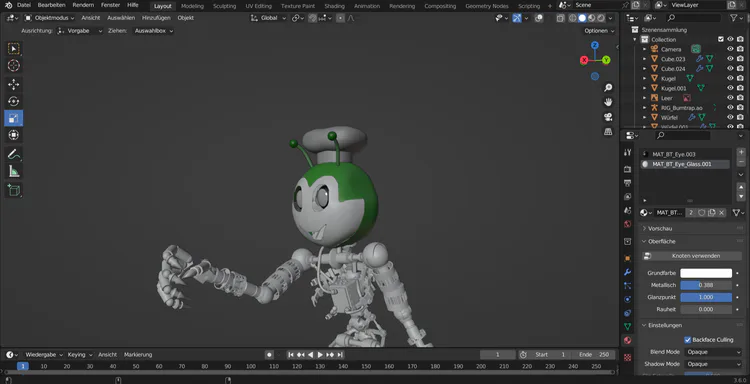750x384 pixels.
Task: Add a new material slot with plus
Action: pyautogui.click(x=741, y=152)
